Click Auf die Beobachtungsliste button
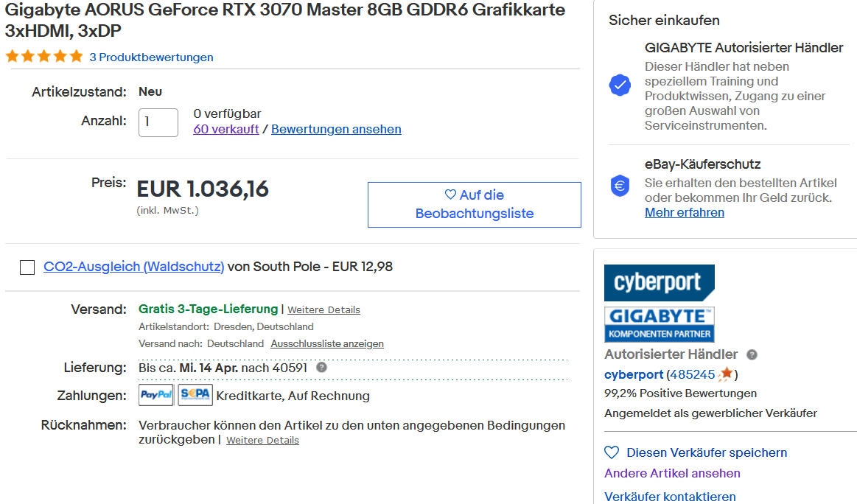The height and width of the screenshot is (504, 857). click(475, 204)
